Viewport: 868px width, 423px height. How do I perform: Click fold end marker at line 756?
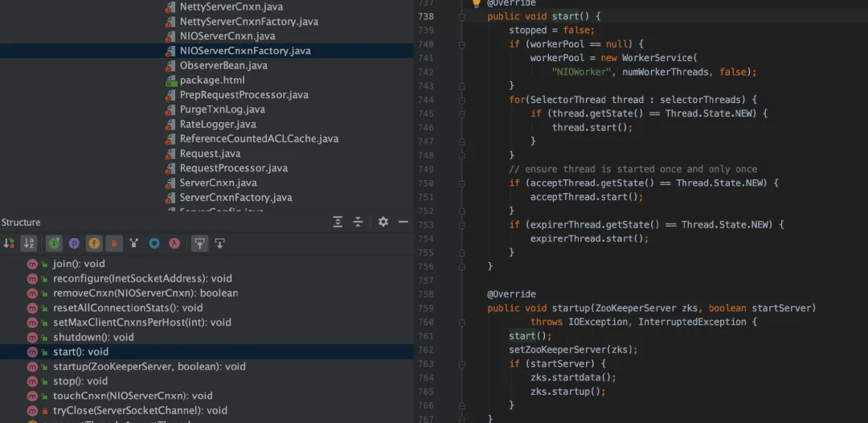coord(461,267)
